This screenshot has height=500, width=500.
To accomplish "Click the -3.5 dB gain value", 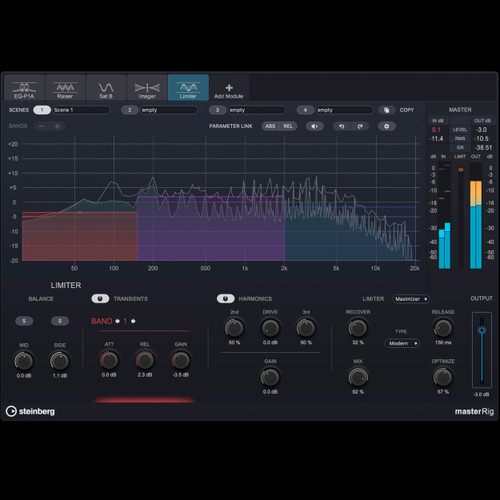I will point(181,375).
